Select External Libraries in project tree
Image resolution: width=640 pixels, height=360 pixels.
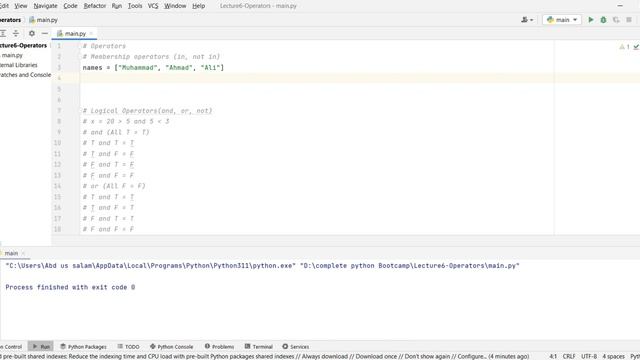[18, 65]
